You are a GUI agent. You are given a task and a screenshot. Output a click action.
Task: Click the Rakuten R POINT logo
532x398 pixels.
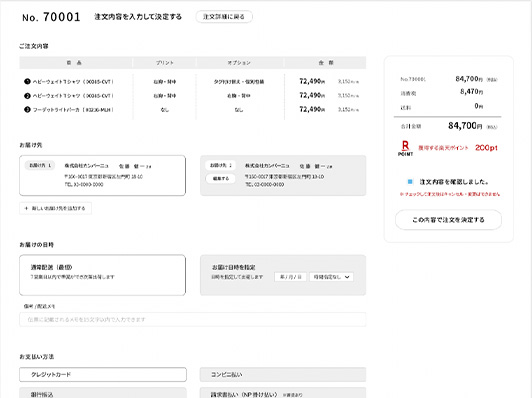point(405,148)
